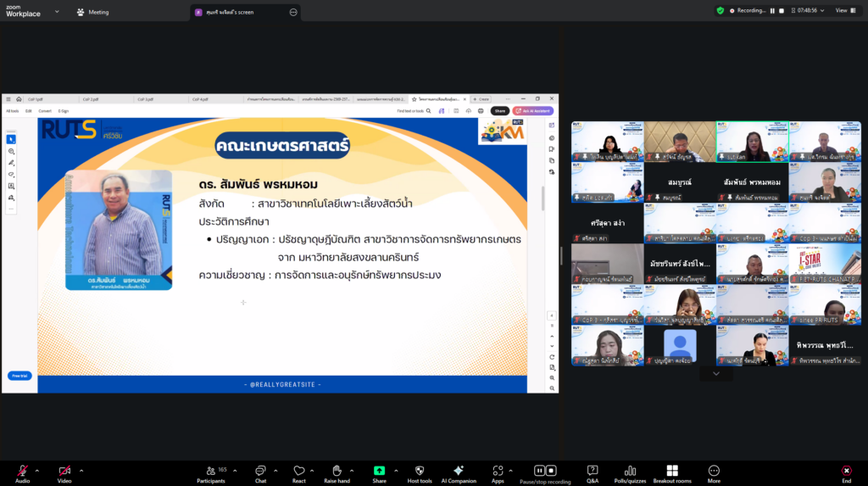Switch to CoP 2.pdf tab
The height and width of the screenshot is (486, 868).
[x=90, y=100]
